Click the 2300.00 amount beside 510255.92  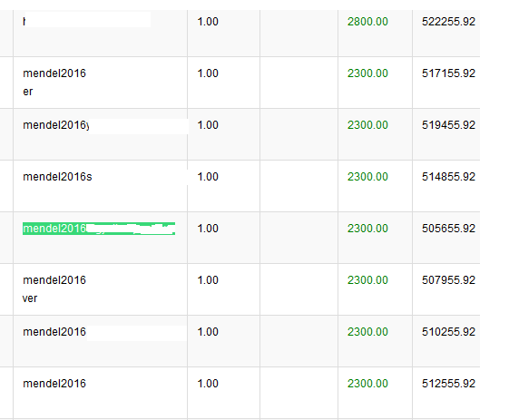click(367, 332)
